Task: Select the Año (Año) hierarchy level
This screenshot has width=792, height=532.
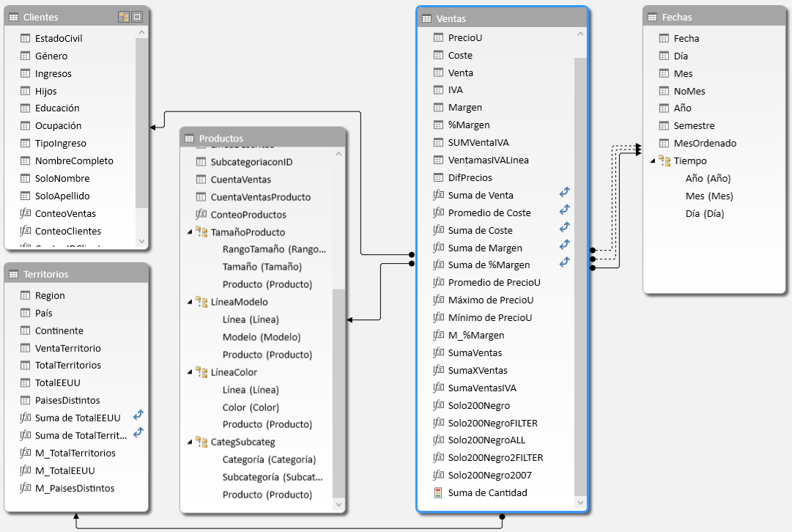Action: click(x=708, y=178)
